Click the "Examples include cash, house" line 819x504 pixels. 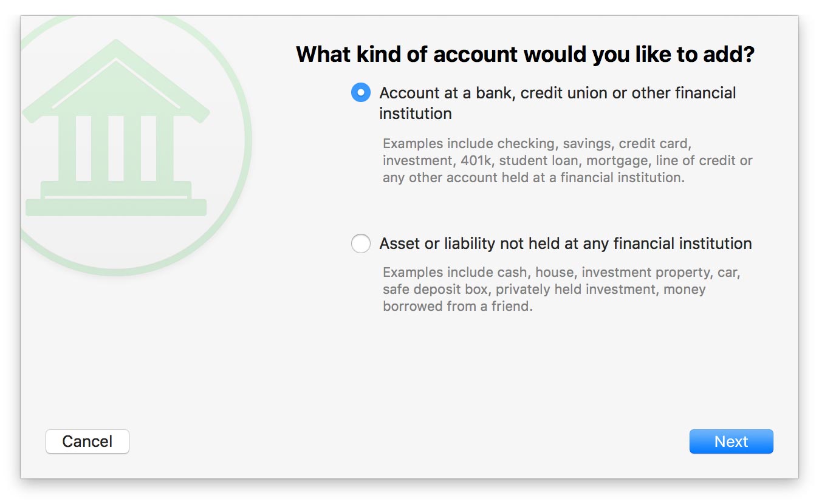[561, 272]
